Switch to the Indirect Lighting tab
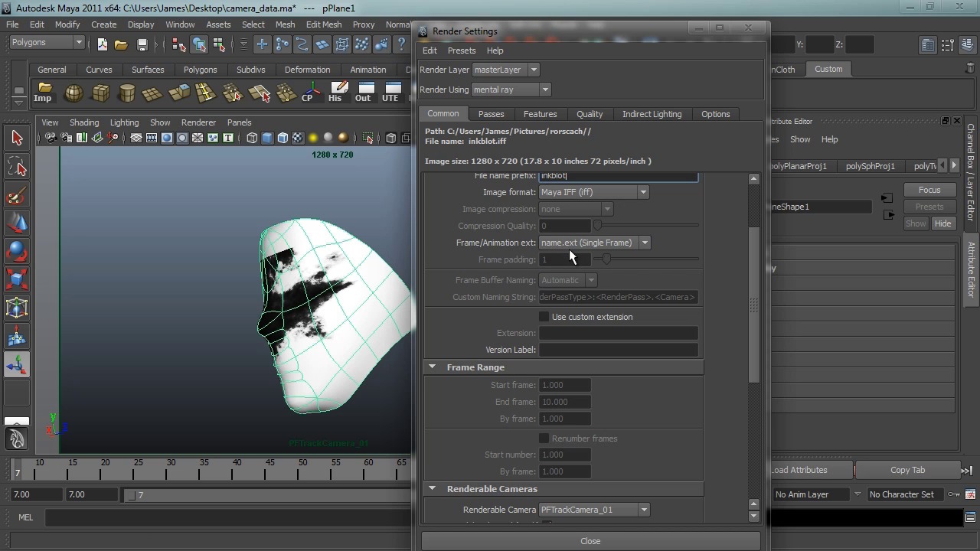Image resolution: width=980 pixels, height=551 pixels. (x=652, y=114)
